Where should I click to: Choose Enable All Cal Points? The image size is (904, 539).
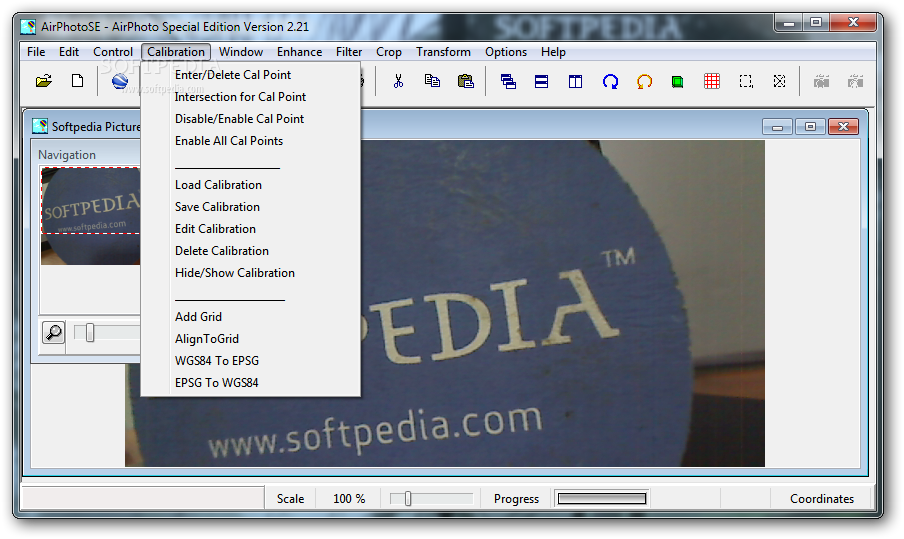tap(251, 141)
